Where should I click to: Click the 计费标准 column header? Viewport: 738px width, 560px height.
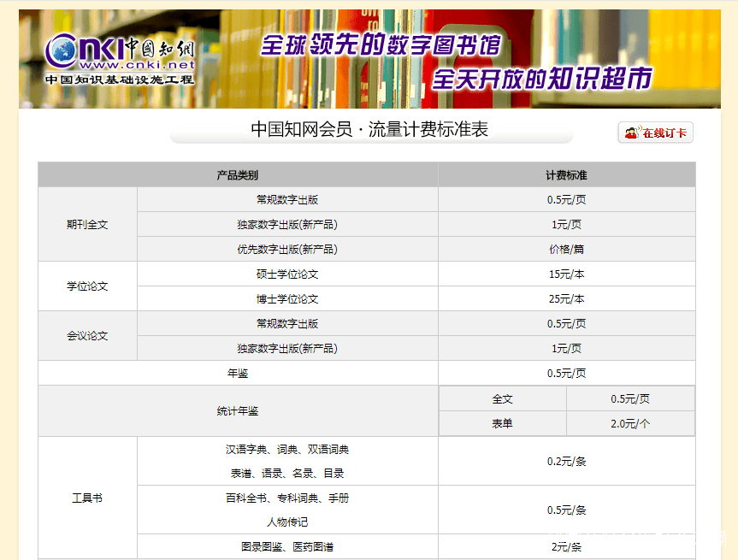[x=567, y=175]
